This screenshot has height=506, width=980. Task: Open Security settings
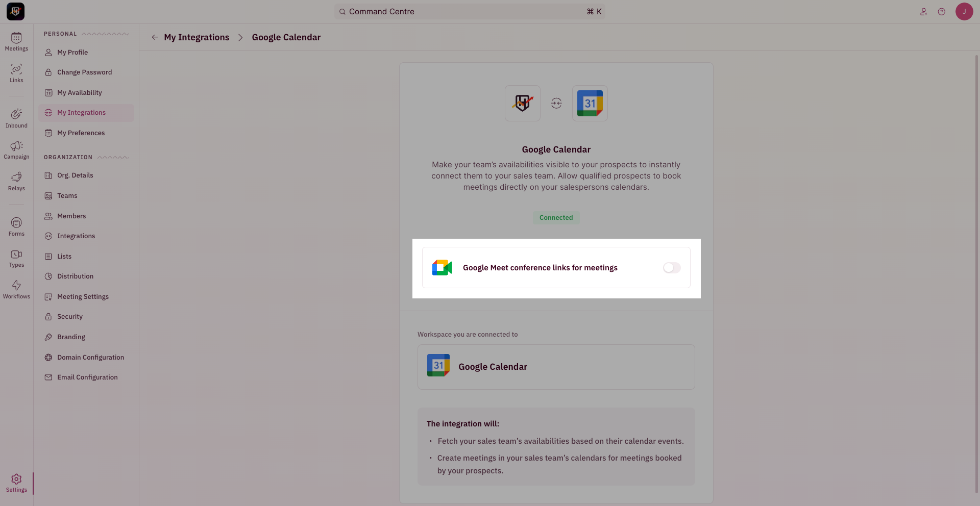pyautogui.click(x=86, y=317)
